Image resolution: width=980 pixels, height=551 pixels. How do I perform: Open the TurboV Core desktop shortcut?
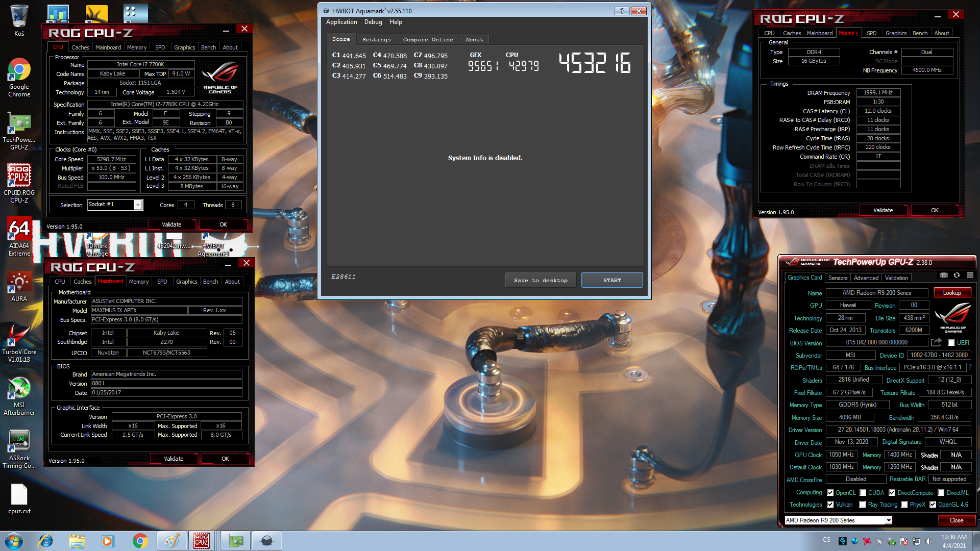pos(19,343)
